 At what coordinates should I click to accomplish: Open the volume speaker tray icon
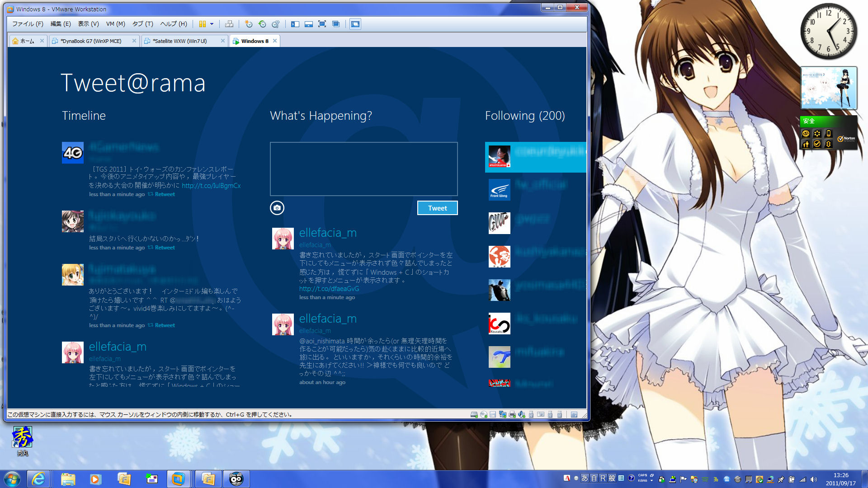[x=814, y=479]
